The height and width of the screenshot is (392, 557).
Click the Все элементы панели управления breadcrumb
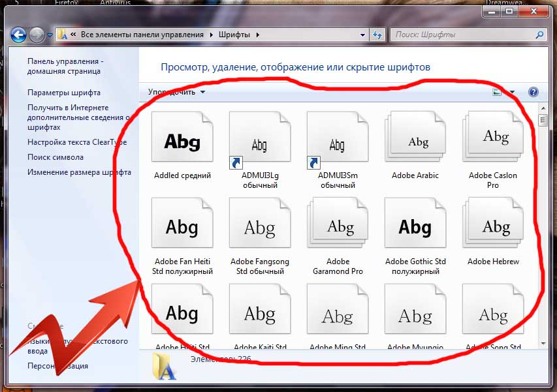click(142, 35)
